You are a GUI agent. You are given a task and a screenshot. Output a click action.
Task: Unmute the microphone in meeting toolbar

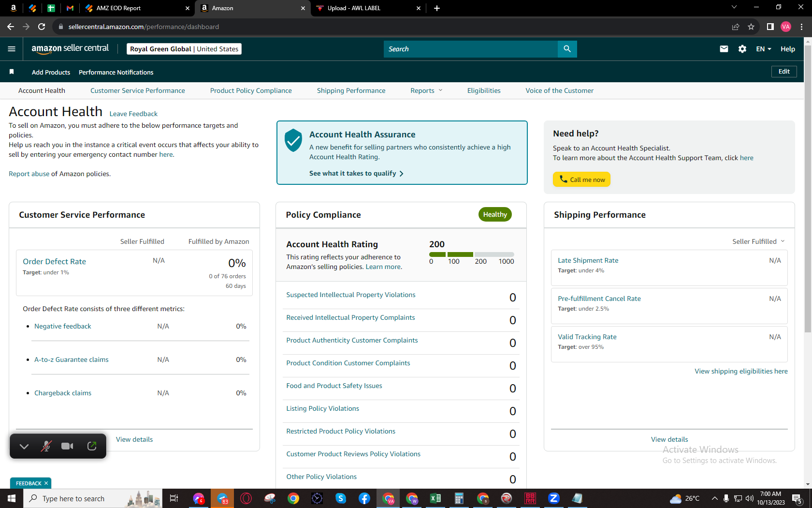[x=46, y=446]
